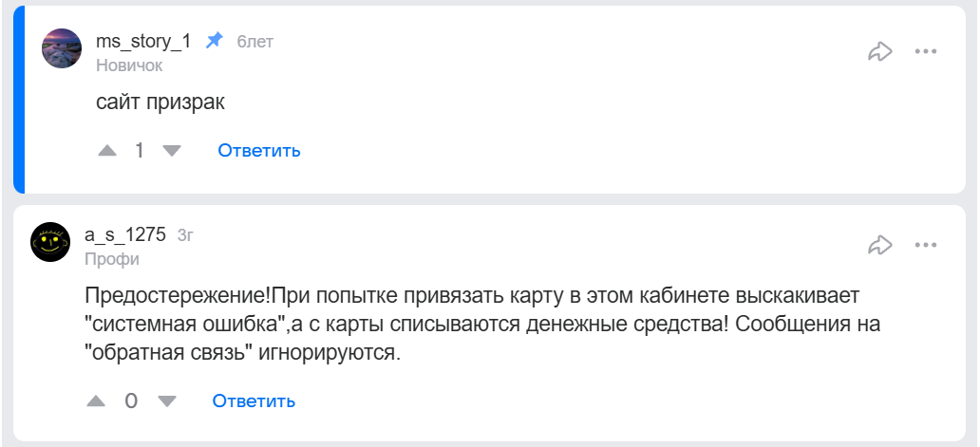
Task: Click the "6лет" timestamp on first comment
Action: [254, 43]
